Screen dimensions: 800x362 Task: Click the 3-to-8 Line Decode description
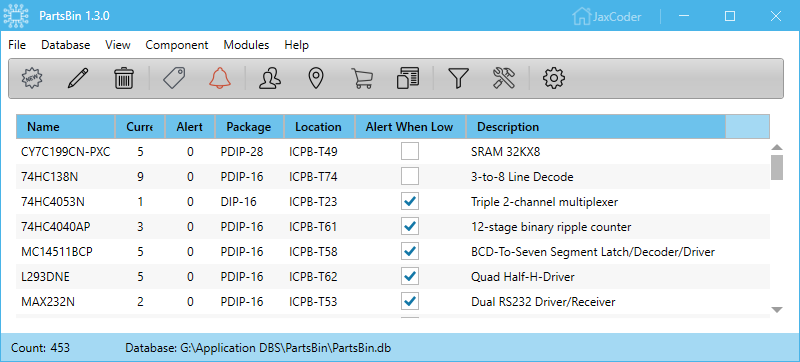(522, 176)
